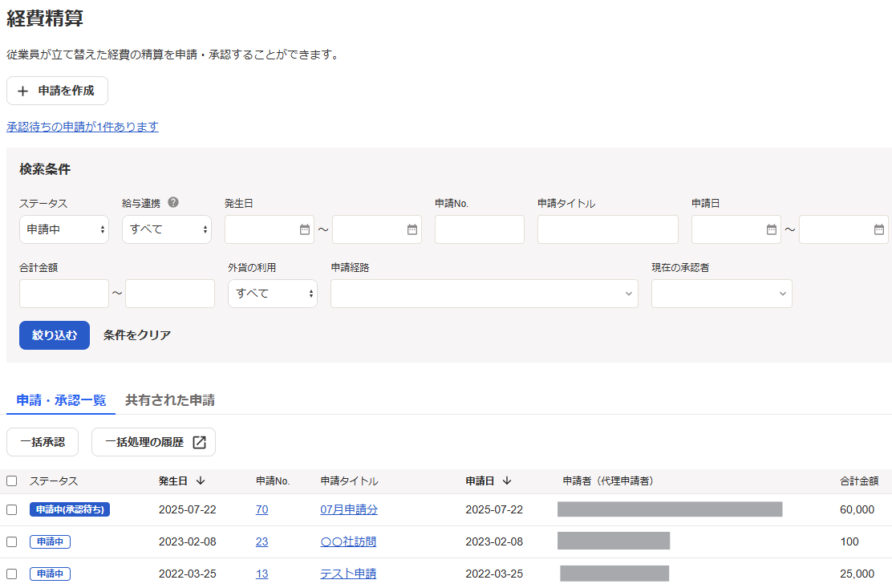Open the 承認待ちの申請が1件あります link

tap(83, 127)
